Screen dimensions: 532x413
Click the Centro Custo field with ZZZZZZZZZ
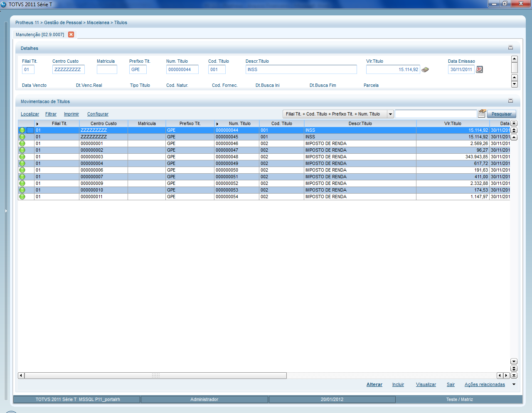69,69
